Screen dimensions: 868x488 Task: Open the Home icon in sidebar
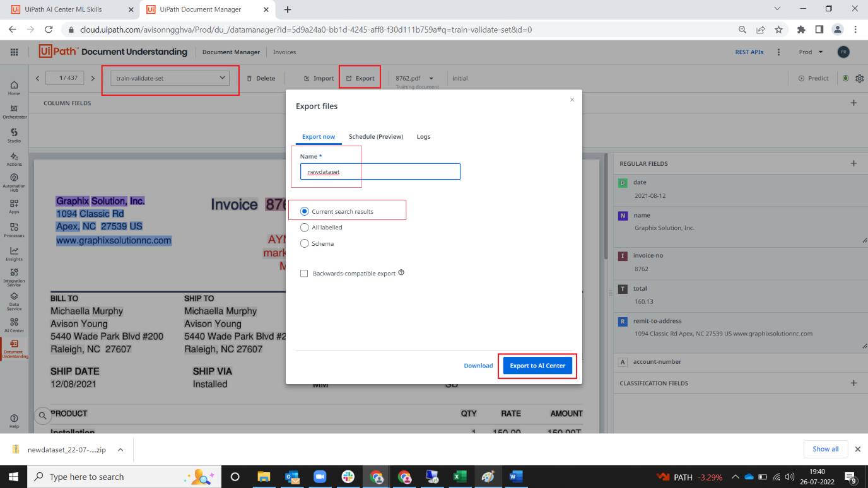point(14,88)
